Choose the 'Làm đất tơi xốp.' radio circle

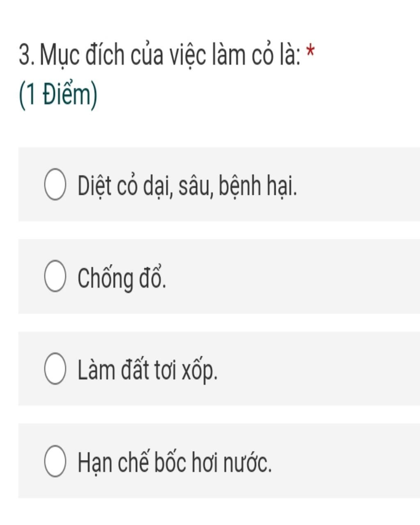click(x=55, y=368)
